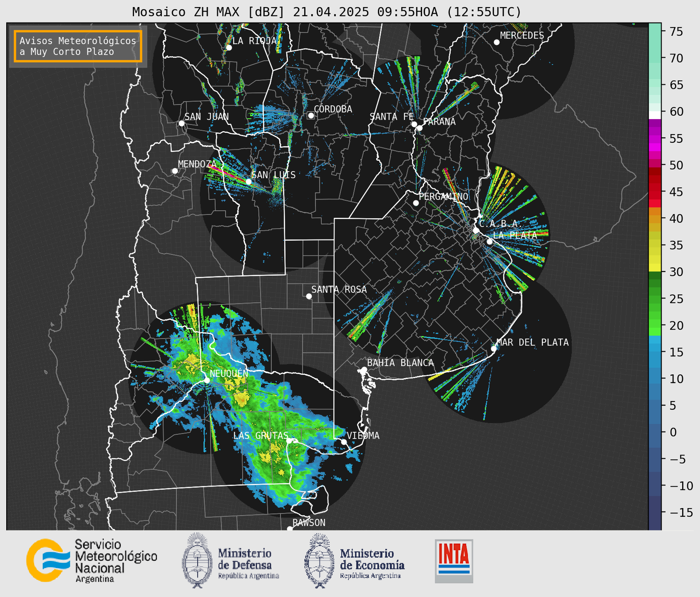Select the LAS GRUTAS city marker dot

[x=289, y=441]
